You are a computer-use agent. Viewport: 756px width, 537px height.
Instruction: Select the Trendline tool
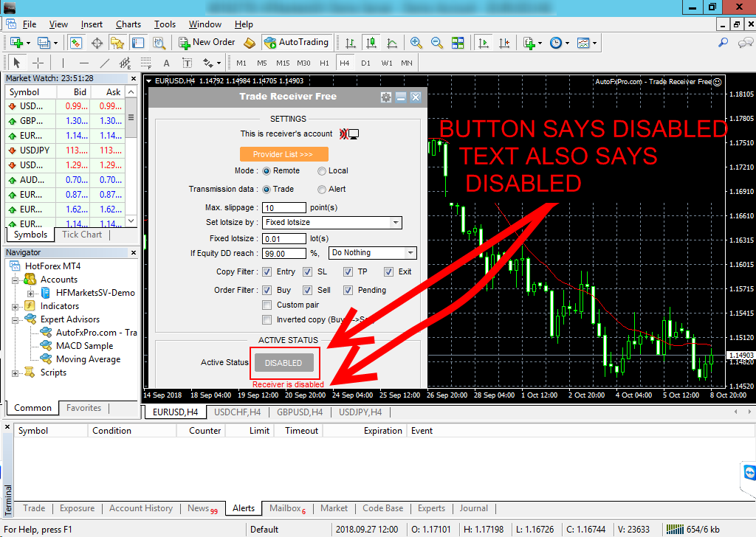click(x=105, y=63)
